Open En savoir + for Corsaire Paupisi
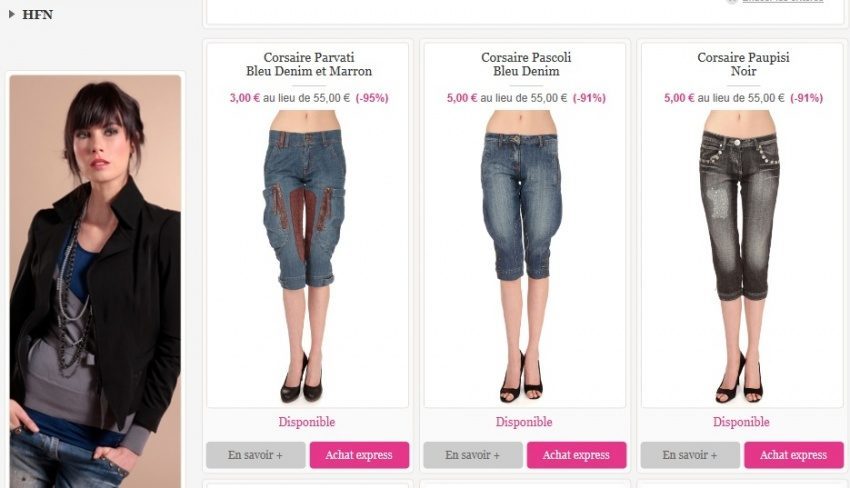Screen dimensions: 850x488 click(690, 455)
